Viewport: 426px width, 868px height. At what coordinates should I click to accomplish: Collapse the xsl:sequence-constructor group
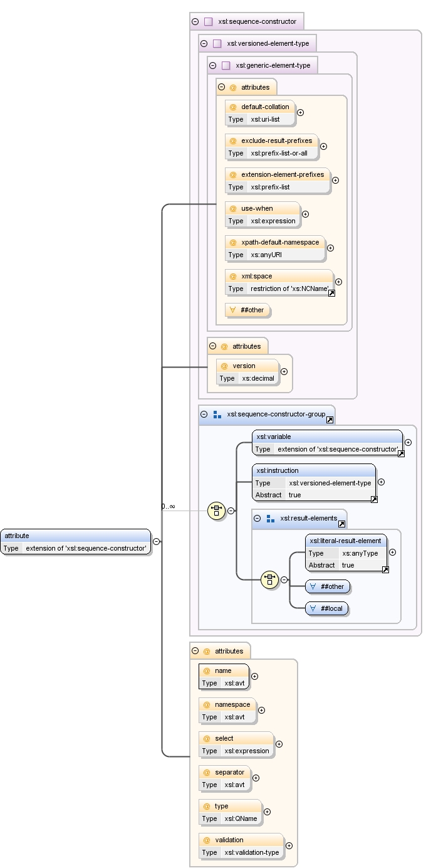point(195,21)
